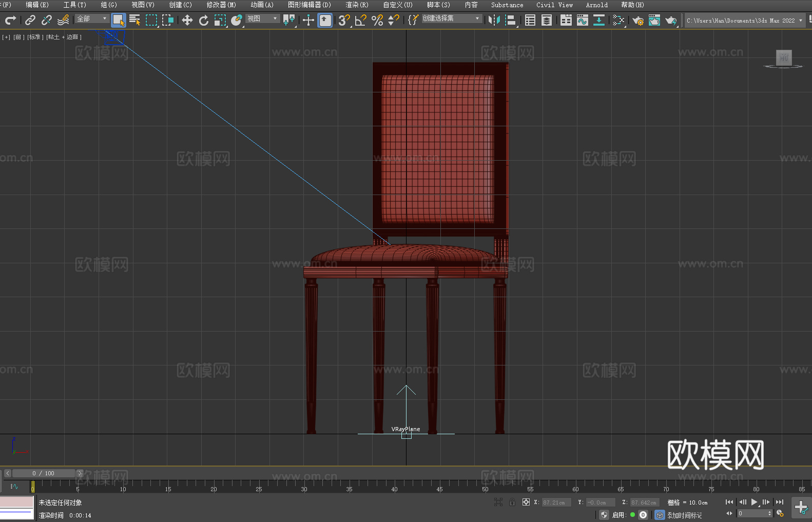Open the viewport [前] view label menu
Viewport: 812px width, 522px height.
pyautogui.click(x=18, y=37)
